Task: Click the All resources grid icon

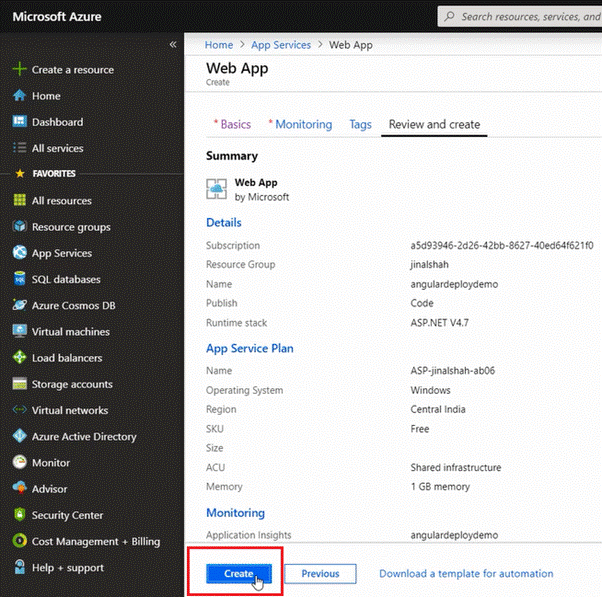Action: pyautogui.click(x=20, y=200)
